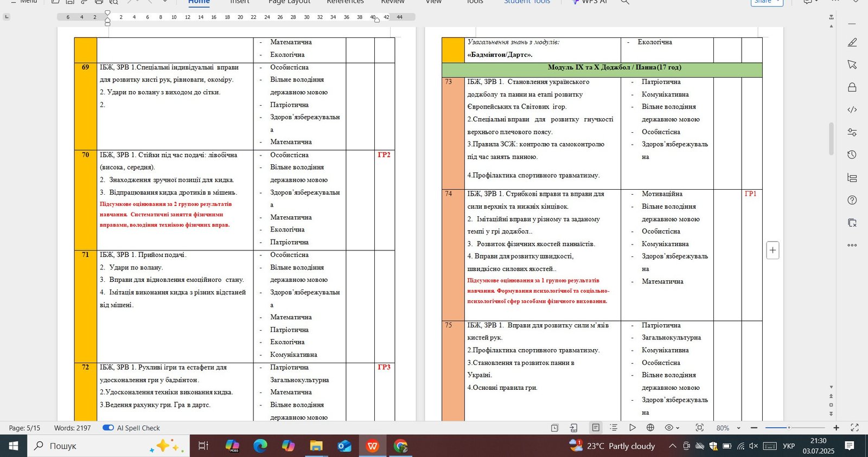Open the history clock panel in sidebar
The image size is (868, 457).
click(x=852, y=155)
